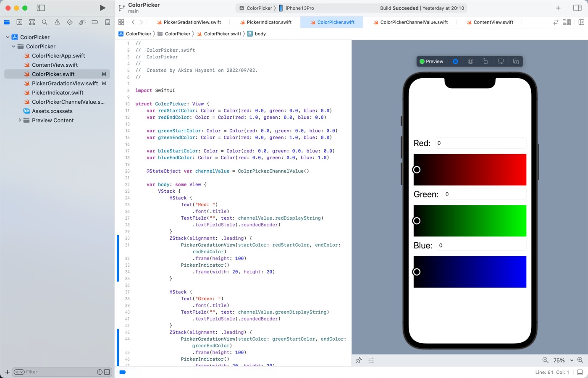This screenshot has height=378, width=588.
Task: Pin the preview
Action: tap(359, 360)
